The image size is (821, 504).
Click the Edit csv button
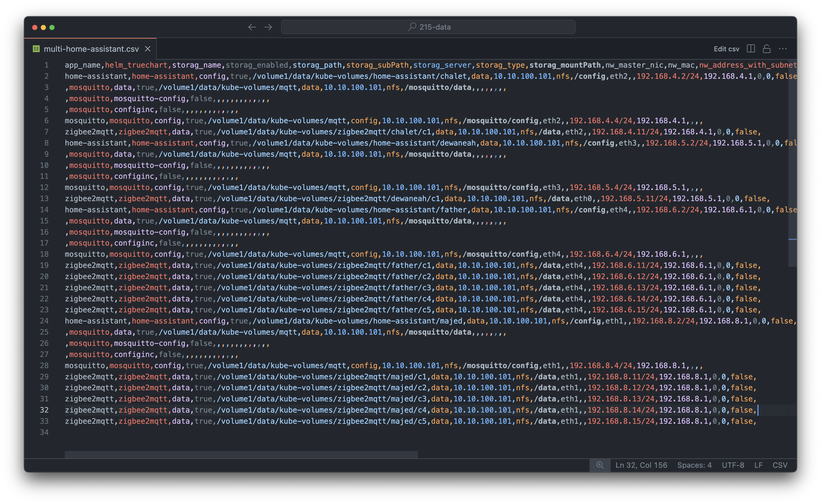(726, 49)
